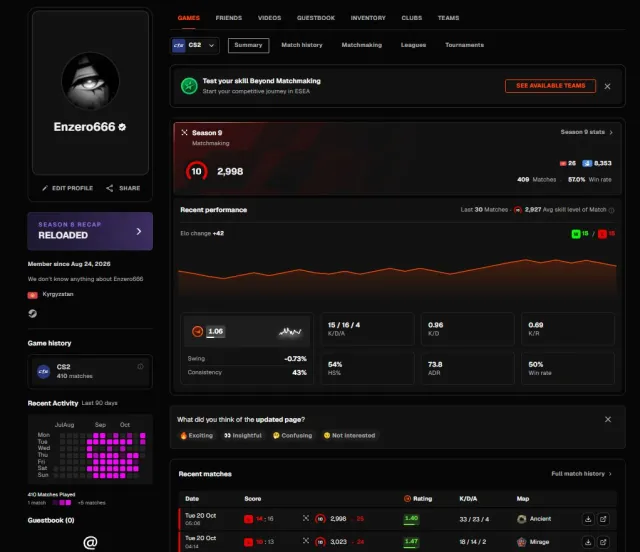Click the 0.69 K/R stat card

pos(568,329)
